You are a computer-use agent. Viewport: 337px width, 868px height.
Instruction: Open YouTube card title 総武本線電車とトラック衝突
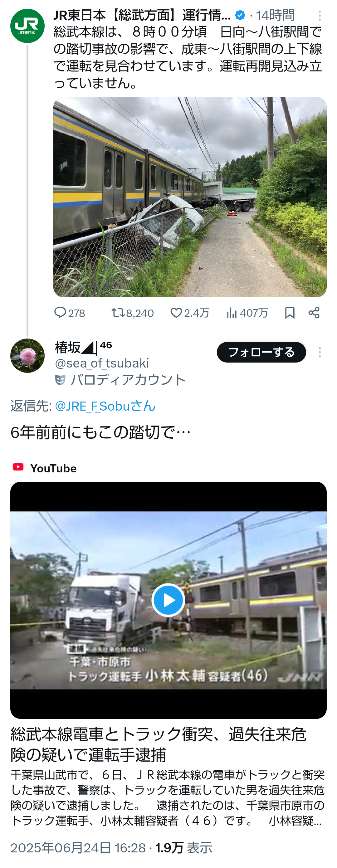[159, 744]
